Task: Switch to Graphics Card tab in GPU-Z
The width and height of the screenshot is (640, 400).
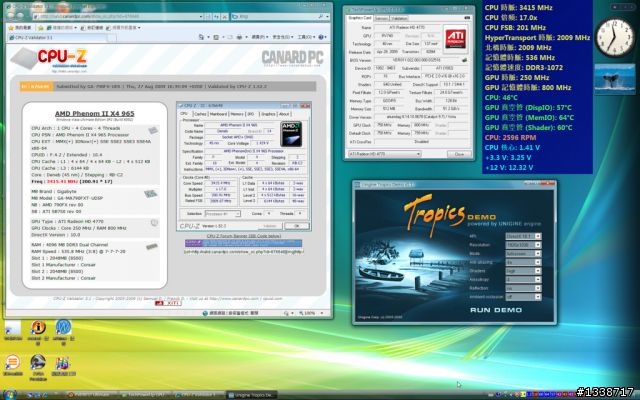Action: tap(360, 18)
